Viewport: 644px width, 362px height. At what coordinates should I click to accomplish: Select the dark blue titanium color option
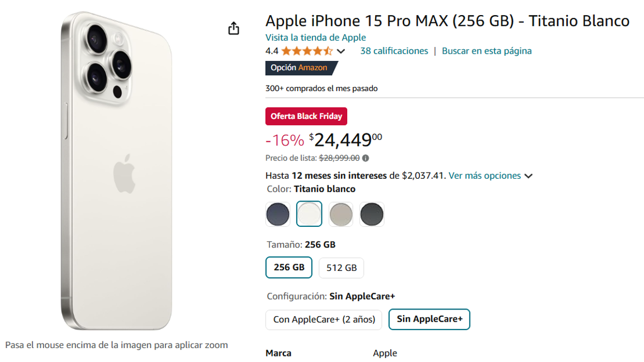click(277, 214)
